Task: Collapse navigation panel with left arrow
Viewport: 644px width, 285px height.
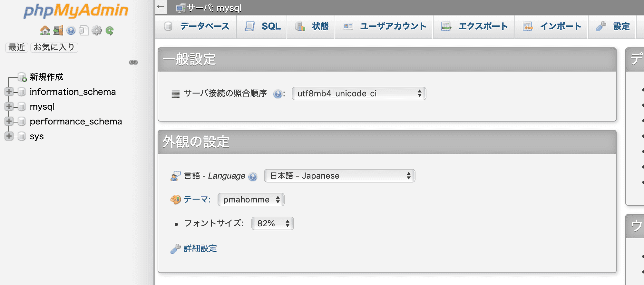Action: pos(161,7)
